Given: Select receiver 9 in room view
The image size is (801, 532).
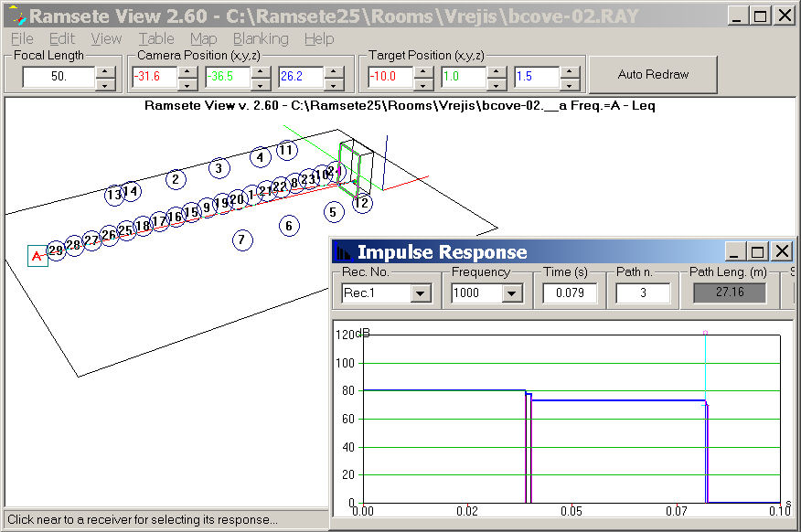Looking at the screenshot, I should click(x=207, y=207).
